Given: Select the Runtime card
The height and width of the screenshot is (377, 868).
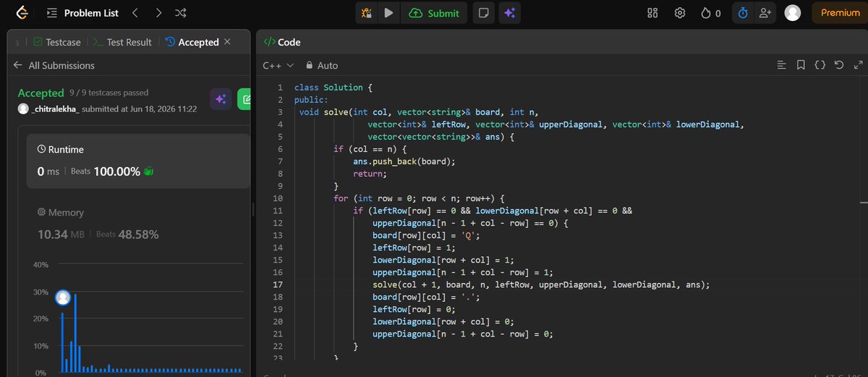Looking at the screenshot, I should coord(138,161).
